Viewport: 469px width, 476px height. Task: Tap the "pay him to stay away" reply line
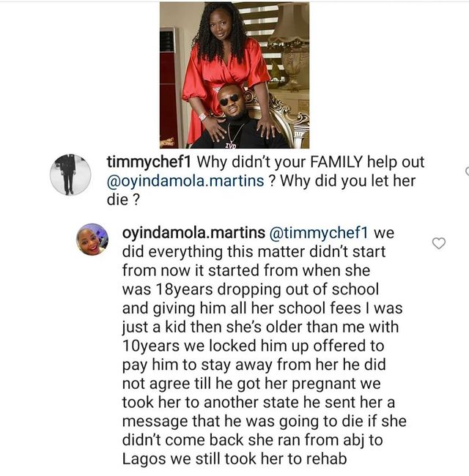pos(254,364)
